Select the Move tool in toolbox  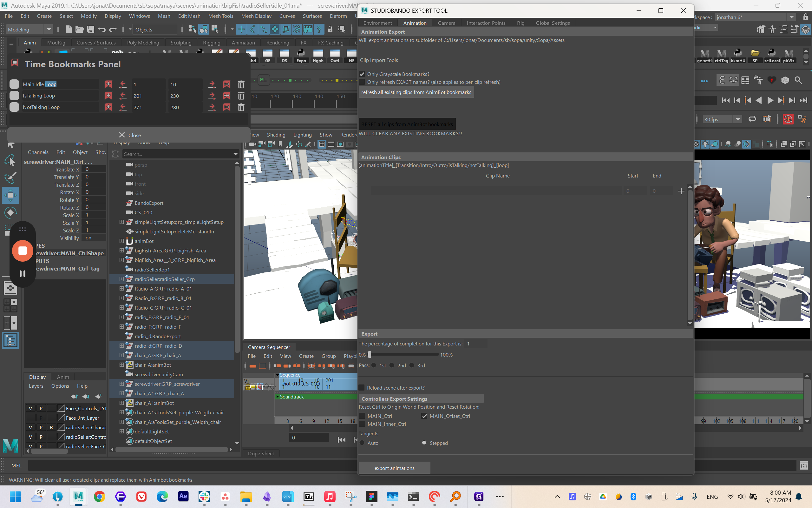pyautogui.click(x=10, y=195)
